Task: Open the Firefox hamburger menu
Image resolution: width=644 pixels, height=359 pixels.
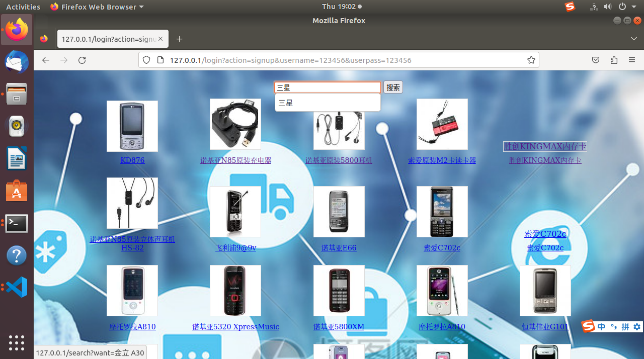Action: click(x=632, y=60)
